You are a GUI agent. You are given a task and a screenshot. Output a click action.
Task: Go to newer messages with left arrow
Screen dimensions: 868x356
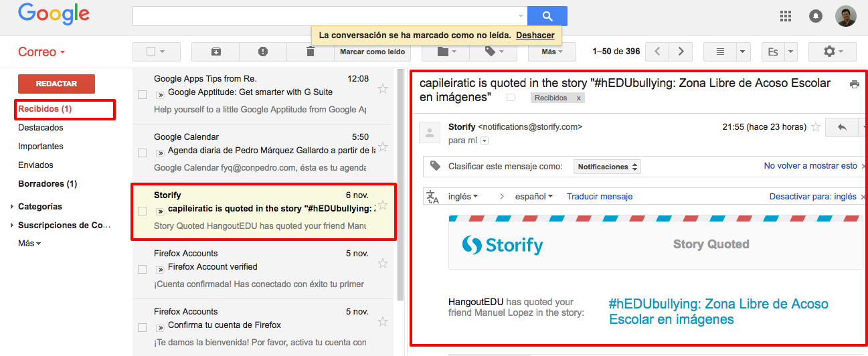click(x=658, y=52)
